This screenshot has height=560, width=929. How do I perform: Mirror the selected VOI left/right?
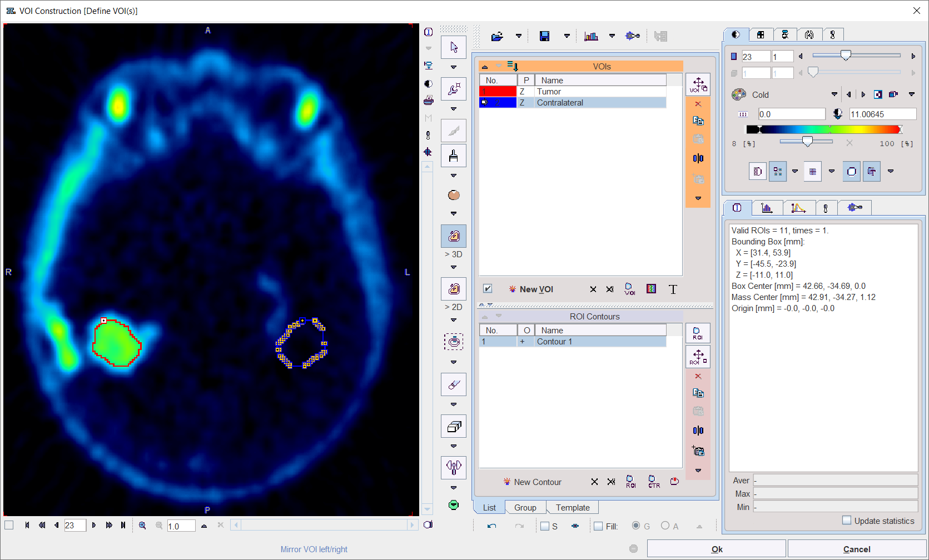(698, 158)
